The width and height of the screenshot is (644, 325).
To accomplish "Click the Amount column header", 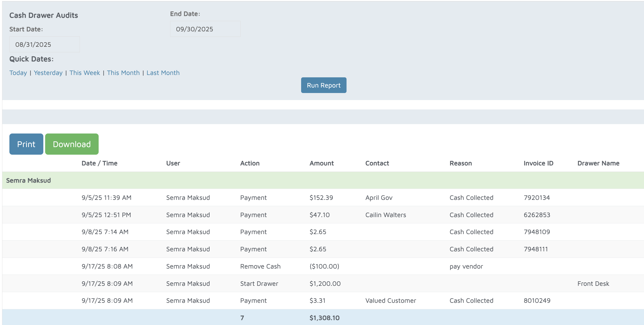I will (x=321, y=163).
